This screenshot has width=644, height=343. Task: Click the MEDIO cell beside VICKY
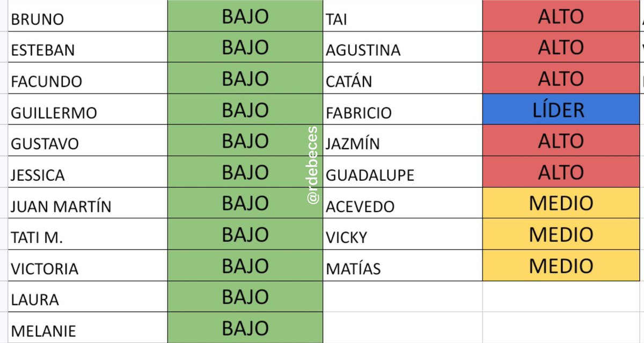tap(561, 234)
